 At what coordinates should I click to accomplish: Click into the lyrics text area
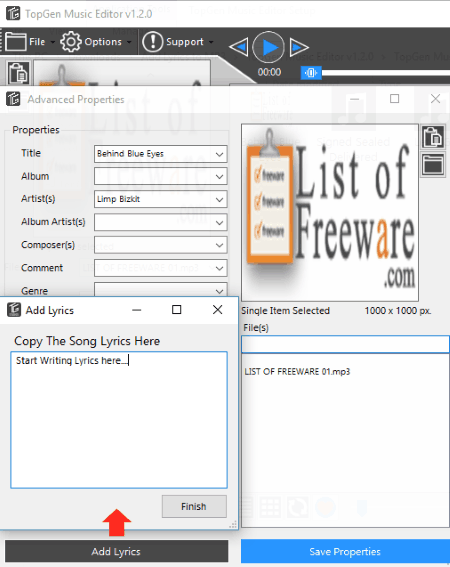pos(119,420)
